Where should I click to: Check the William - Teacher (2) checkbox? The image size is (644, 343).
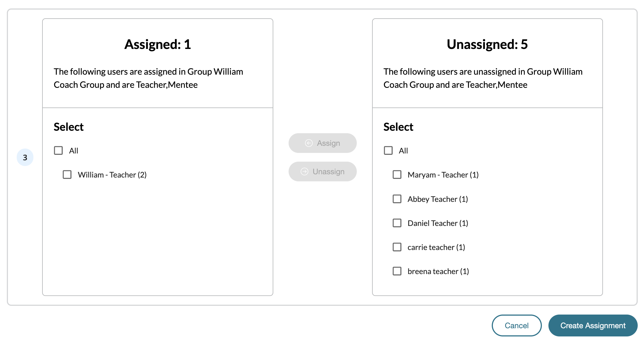pos(67,175)
